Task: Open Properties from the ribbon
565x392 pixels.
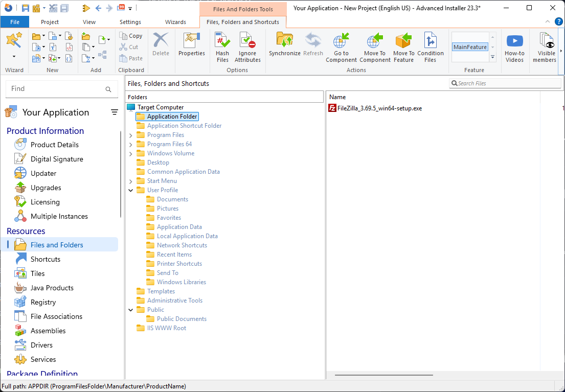Action: coord(192,46)
